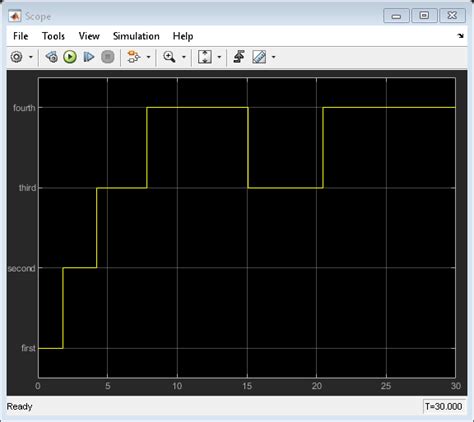This screenshot has width=474, height=422.
Task: Click the T=30.000 time status field
Action: pos(443,407)
